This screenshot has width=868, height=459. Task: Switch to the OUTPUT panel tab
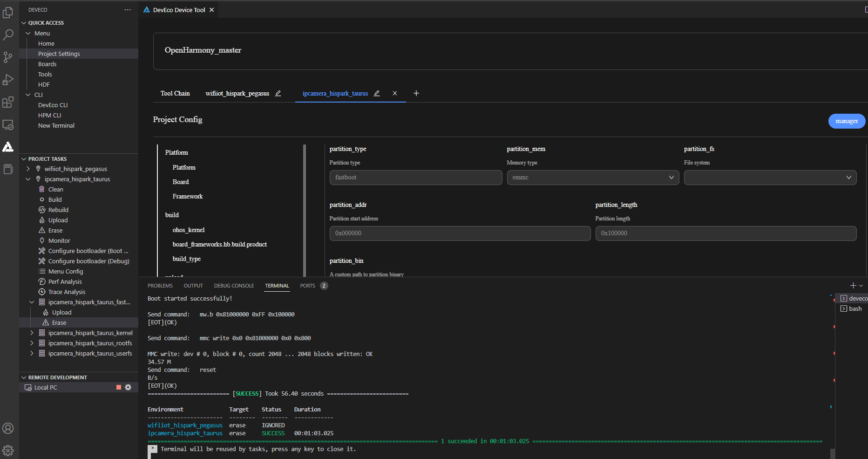[193, 286]
